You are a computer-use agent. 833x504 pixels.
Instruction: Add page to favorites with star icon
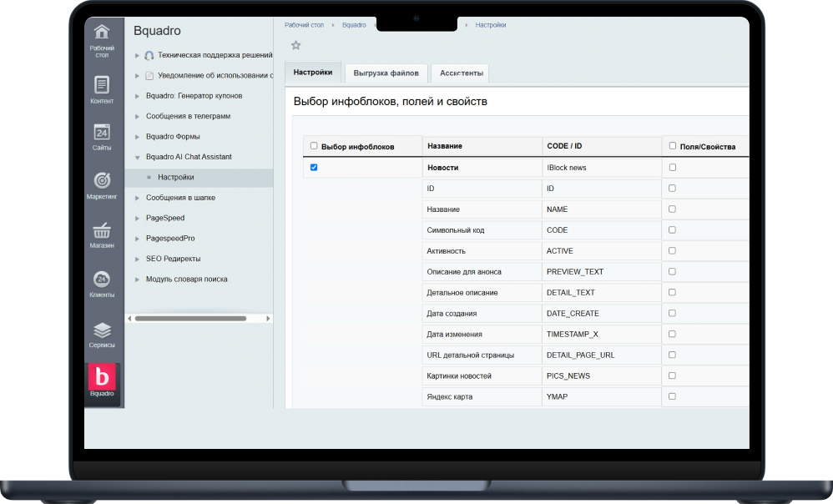click(x=295, y=45)
